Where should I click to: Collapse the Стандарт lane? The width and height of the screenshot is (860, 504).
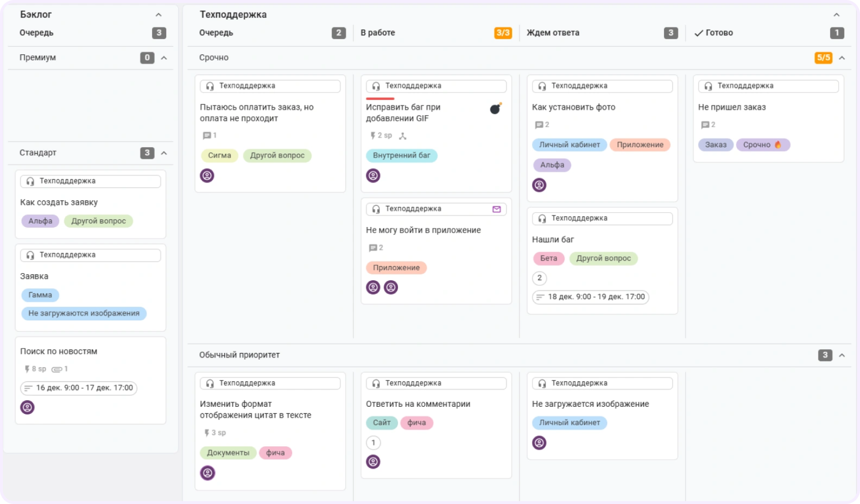pos(164,153)
